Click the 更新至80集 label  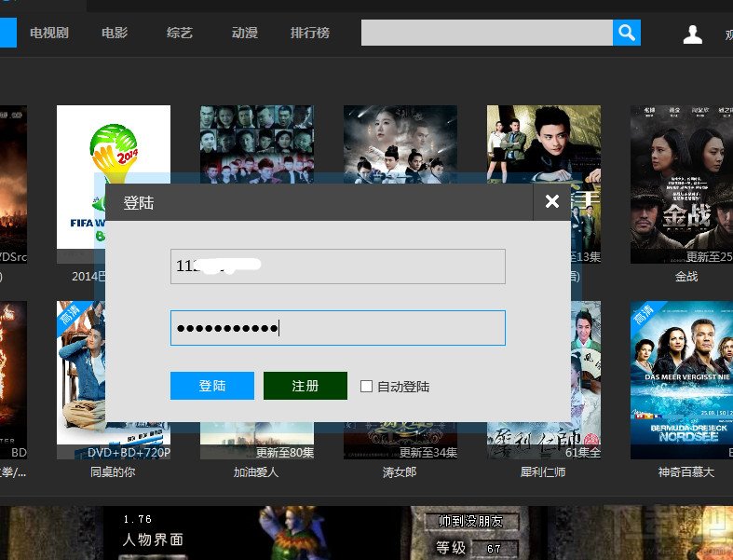click(x=285, y=453)
